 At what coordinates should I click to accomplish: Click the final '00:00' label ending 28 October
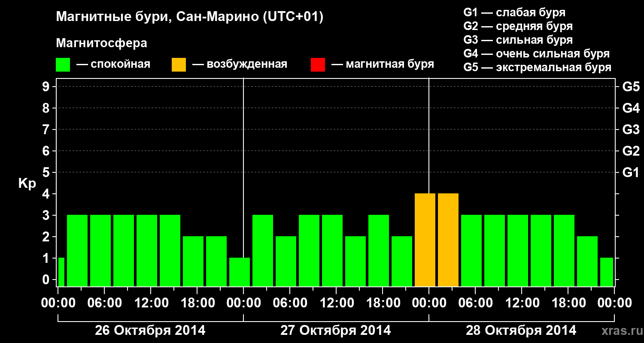click(x=614, y=303)
